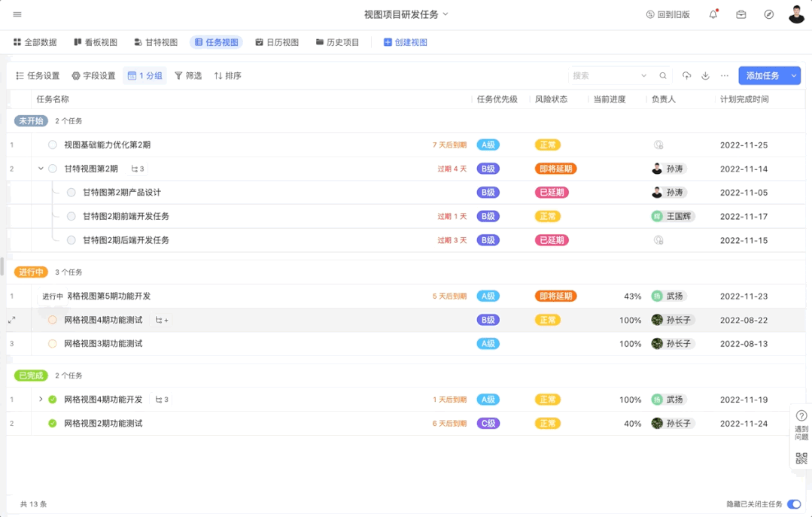
Task: Switch to the 日历视图 tab
Action: coord(277,43)
